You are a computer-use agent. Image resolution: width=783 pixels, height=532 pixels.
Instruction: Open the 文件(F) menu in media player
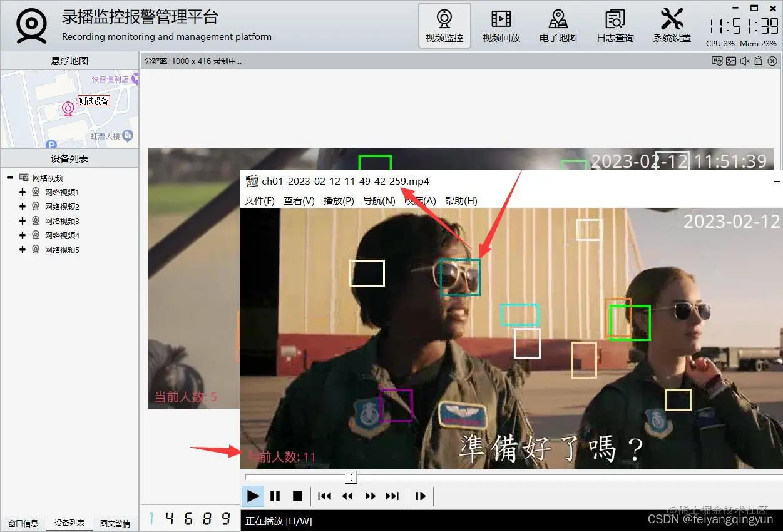pos(260,200)
